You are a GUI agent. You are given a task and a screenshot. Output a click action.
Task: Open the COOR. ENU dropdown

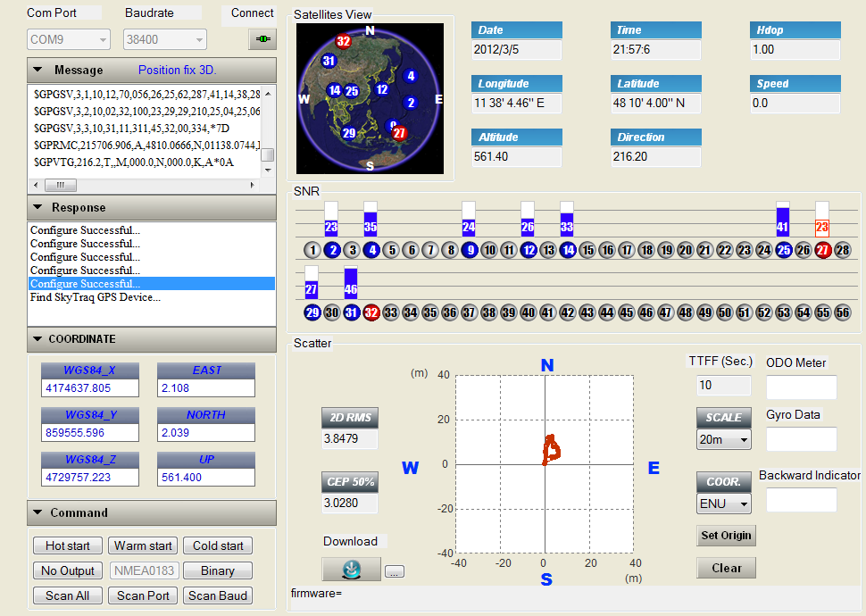[724, 504]
